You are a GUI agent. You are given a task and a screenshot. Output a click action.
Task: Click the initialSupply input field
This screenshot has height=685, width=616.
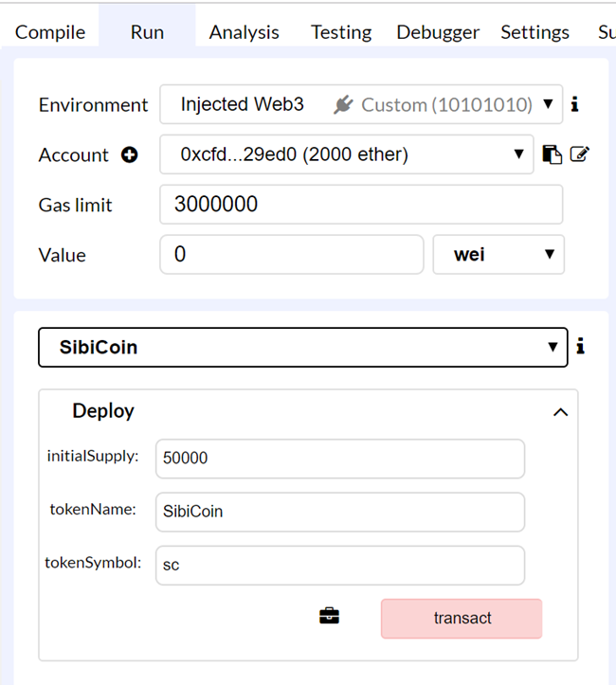340,459
